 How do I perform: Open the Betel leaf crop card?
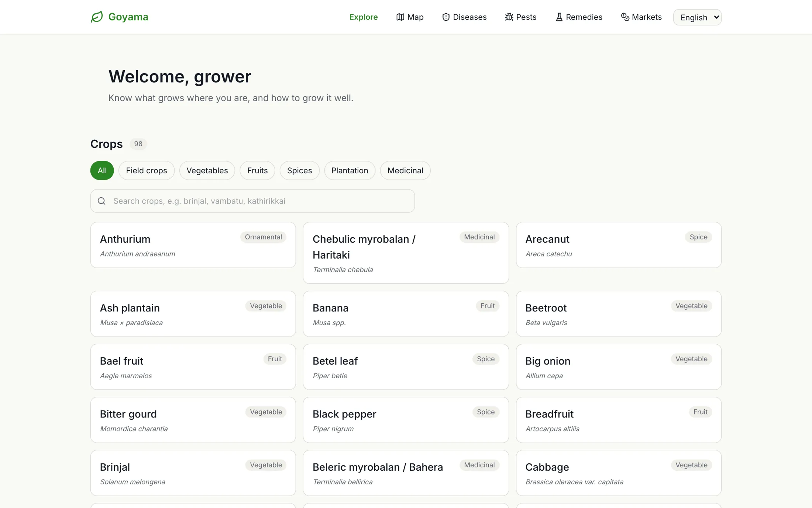pos(406,367)
